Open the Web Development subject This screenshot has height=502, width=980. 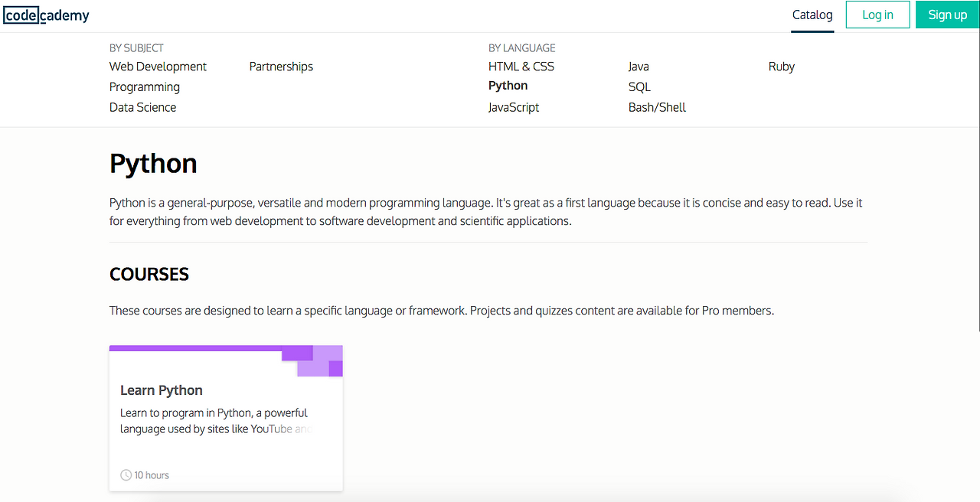click(x=158, y=67)
